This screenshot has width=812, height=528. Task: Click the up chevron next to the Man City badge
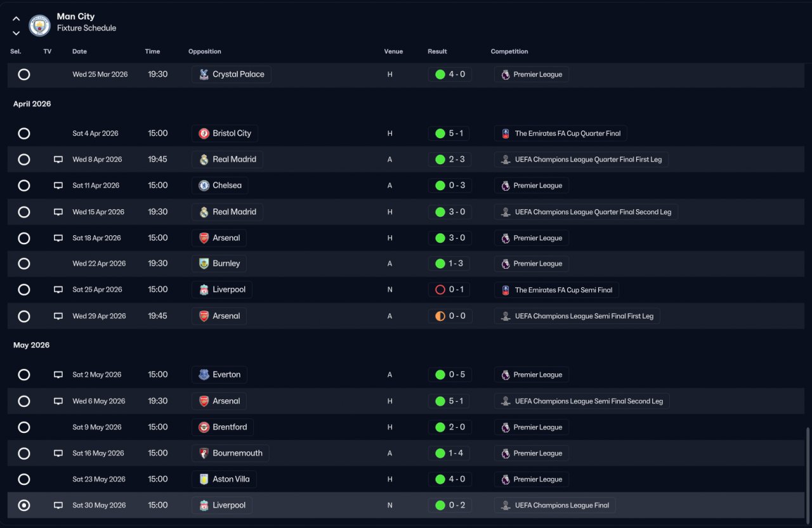(16, 19)
